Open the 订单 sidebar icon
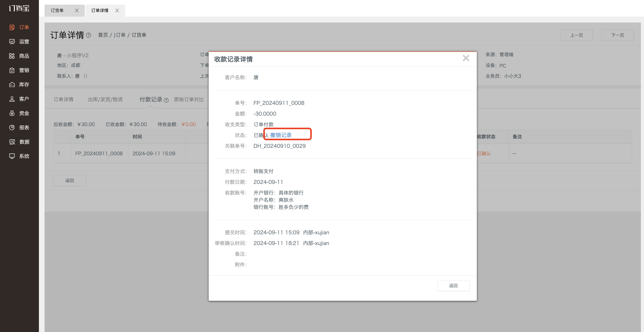644x332 pixels. click(x=12, y=27)
